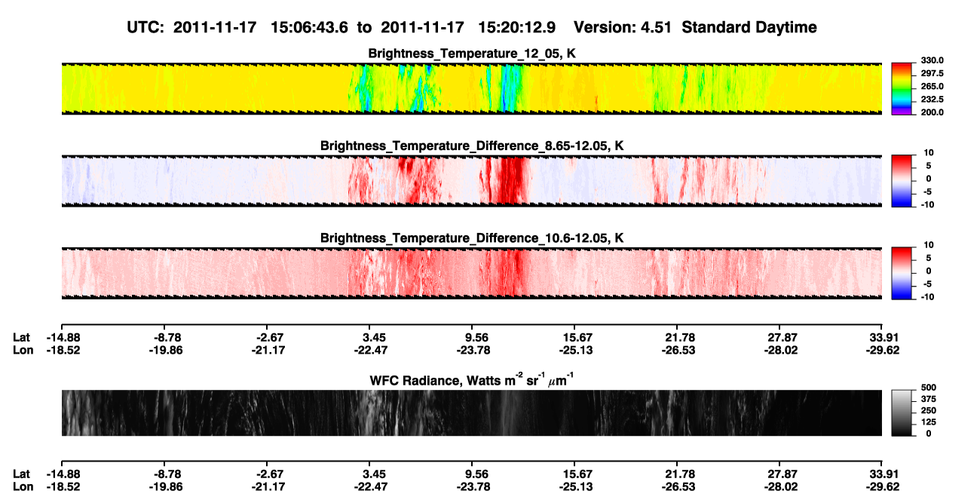Click the Lat label under the 10.6-12.05 panel
Screen dimensions: 980x503
pyautogui.click(x=21, y=337)
